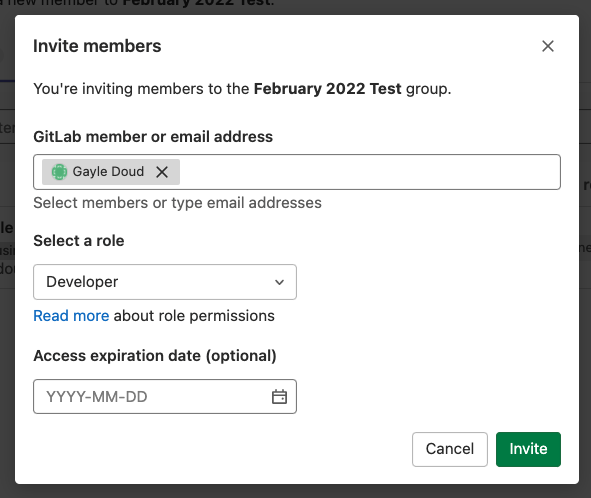
Task: Click the role dropdown chevron arrow
Action: pos(279,282)
